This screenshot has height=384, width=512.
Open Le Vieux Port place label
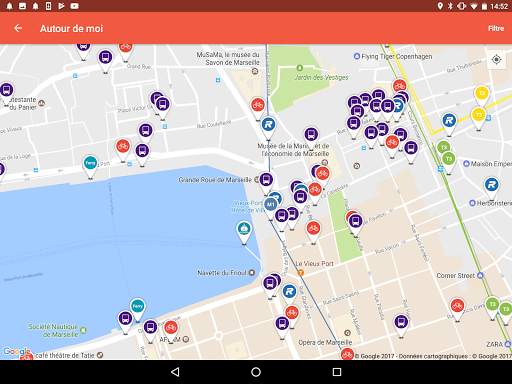pos(315,264)
